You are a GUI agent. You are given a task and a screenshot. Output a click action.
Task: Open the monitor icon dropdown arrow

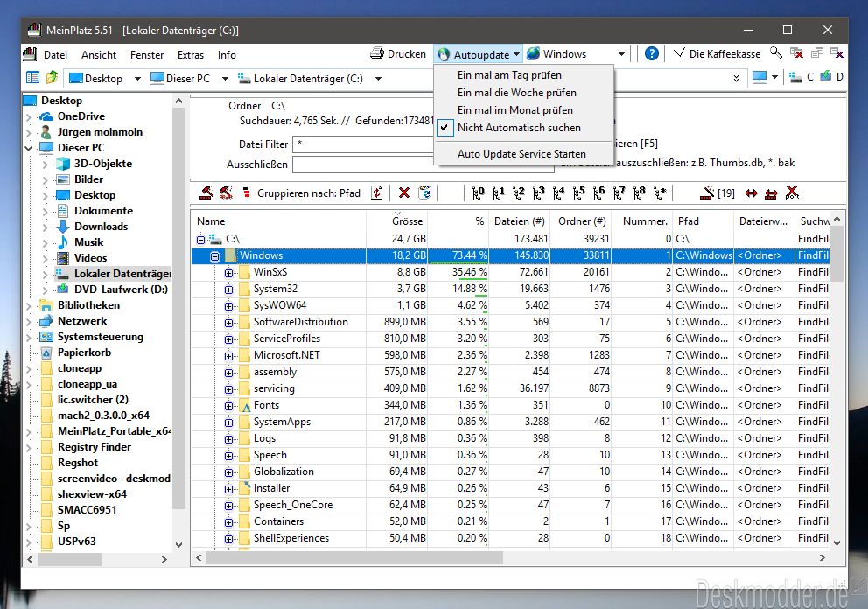pos(774,77)
